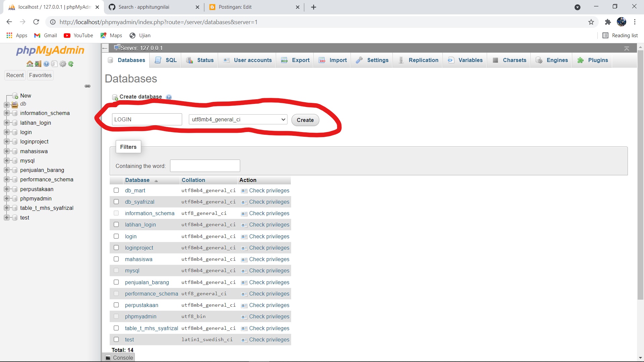Bookmark this page with the star icon

[x=591, y=22]
